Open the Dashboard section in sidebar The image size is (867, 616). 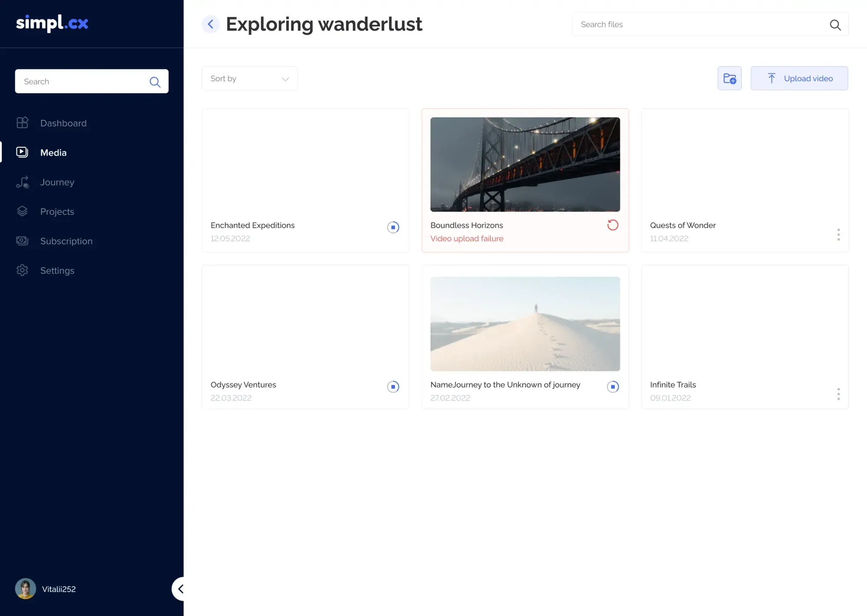(63, 123)
